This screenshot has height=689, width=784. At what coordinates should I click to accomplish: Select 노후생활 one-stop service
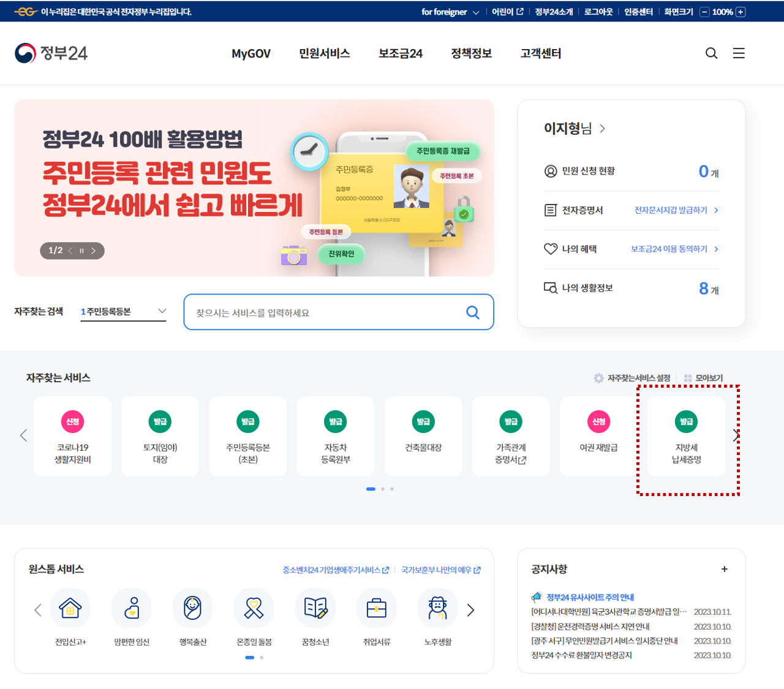tap(438, 617)
